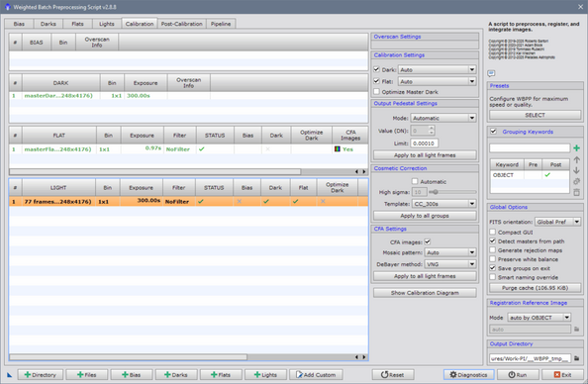This screenshot has height=384, width=588.
Task: Click the move keyword up arrow icon
Action: click(x=576, y=159)
